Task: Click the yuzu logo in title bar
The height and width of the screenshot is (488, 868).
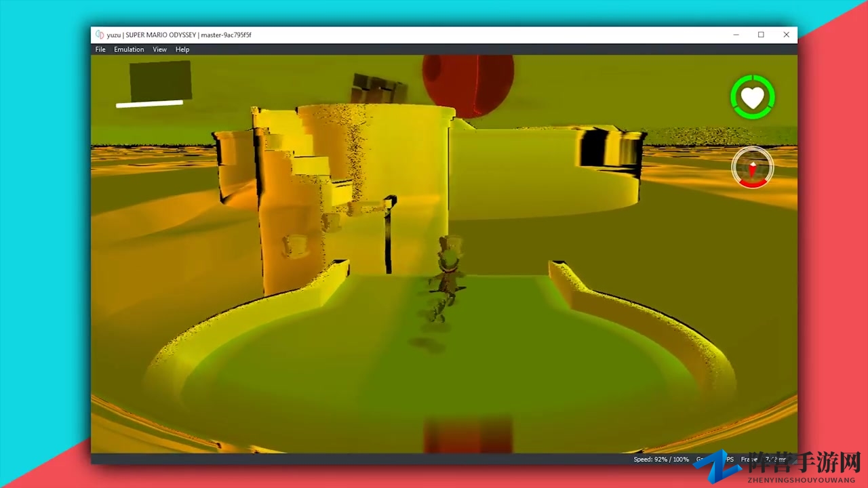Action: click(x=100, y=35)
